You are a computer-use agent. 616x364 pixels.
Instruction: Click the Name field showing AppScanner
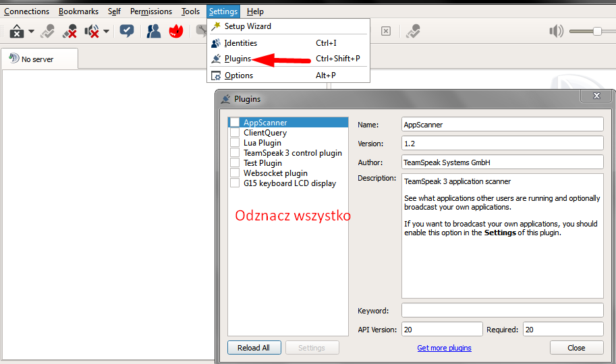(x=503, y=125)
